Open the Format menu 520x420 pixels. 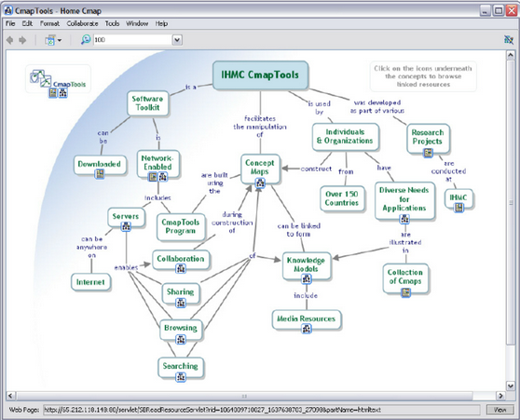coord(49,23)
